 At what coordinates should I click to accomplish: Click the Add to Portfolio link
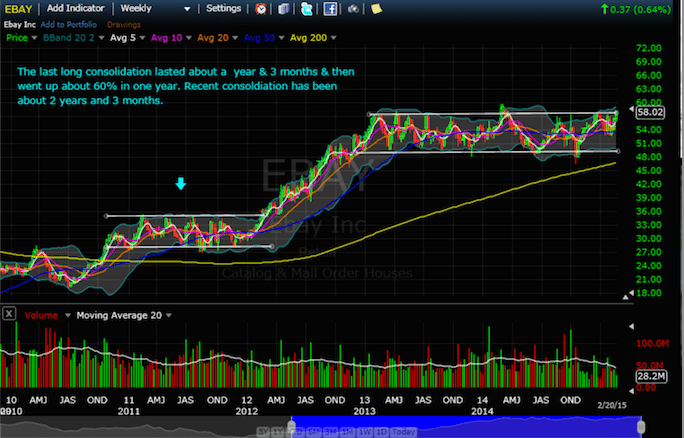(68, 22)
